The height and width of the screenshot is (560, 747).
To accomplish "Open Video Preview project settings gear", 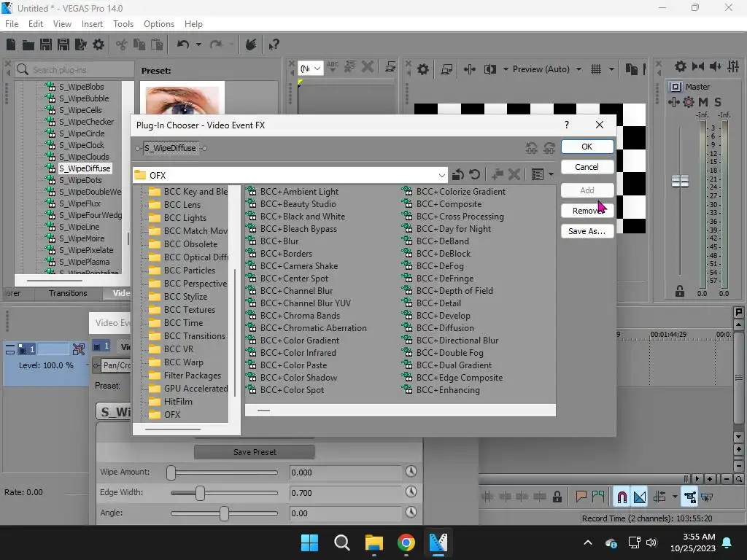I will point(422,69).
